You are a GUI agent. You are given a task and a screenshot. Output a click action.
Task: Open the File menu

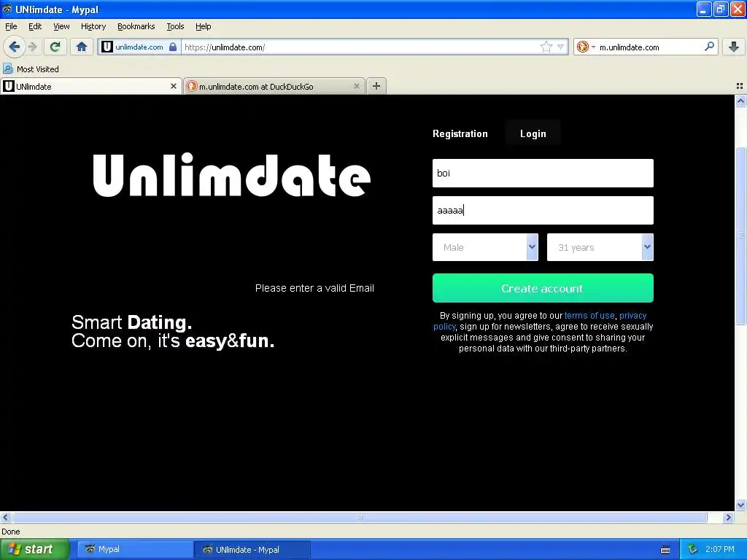[11, 26]
